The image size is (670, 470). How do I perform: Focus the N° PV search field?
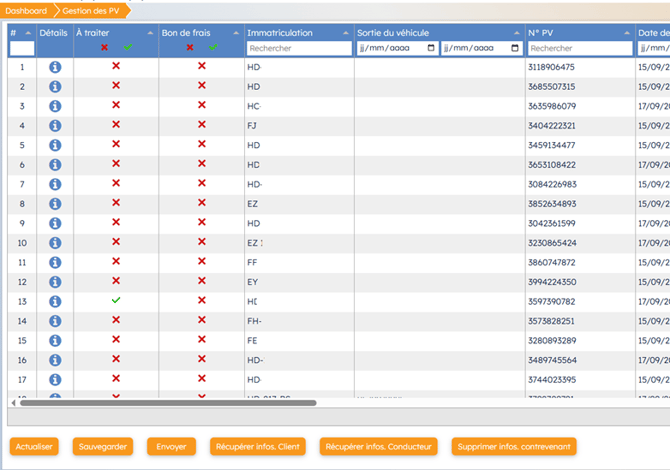pyautogui.click(x=578, y=48)
